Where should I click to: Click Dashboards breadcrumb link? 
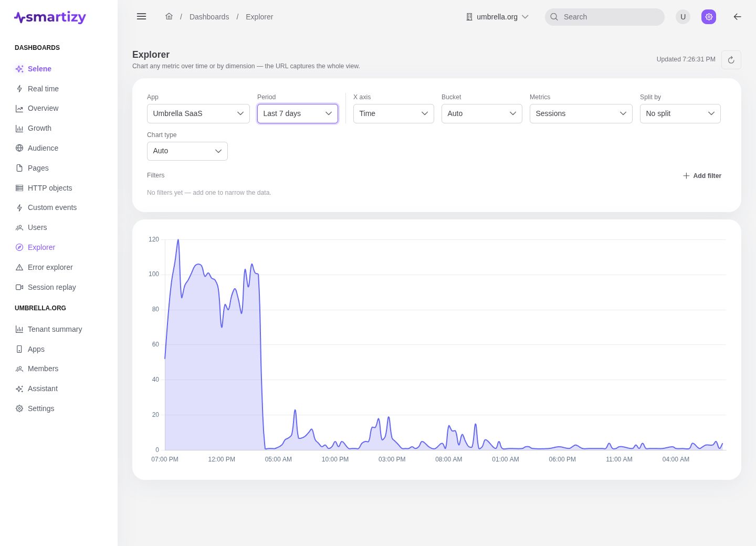(209, 17)
